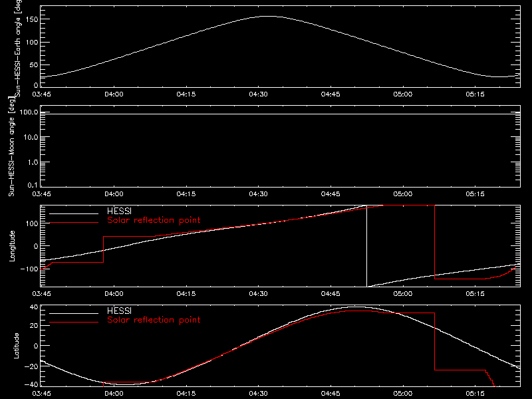Viewport: 532px width, 399px height.
Task: Click the 100 tick on Earth angle plot
Action: pos(32,43)
